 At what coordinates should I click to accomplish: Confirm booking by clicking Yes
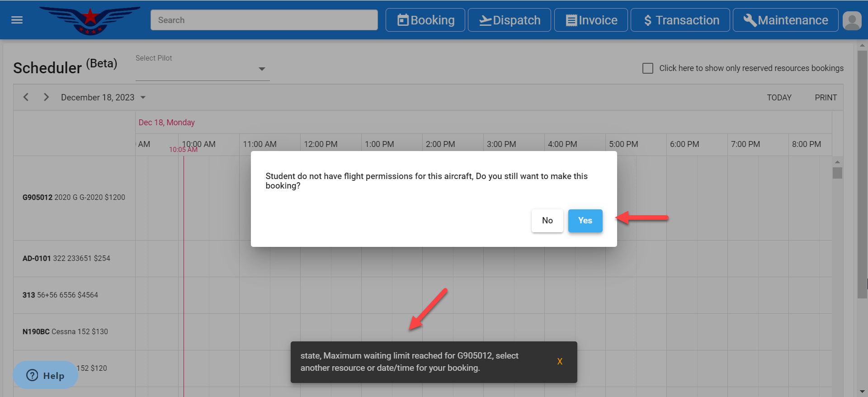(x=585, y=221)
